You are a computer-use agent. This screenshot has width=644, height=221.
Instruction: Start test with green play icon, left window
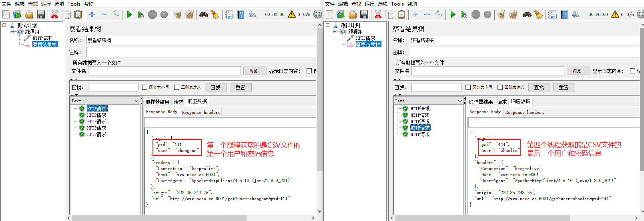tap(129, 14)
